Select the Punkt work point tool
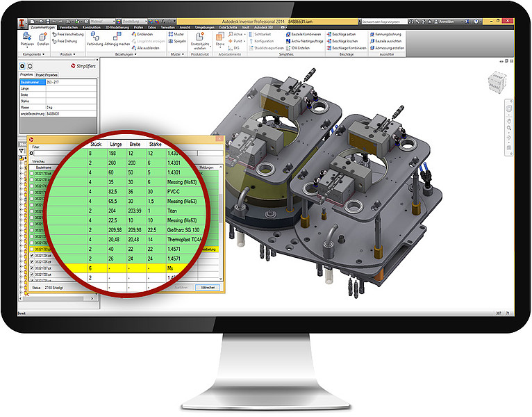 tap(235, 41)
